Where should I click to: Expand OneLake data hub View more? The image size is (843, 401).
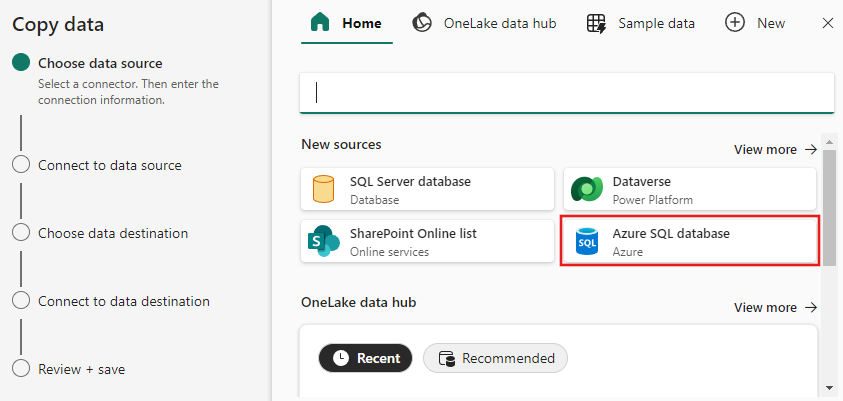click(775, 307)
